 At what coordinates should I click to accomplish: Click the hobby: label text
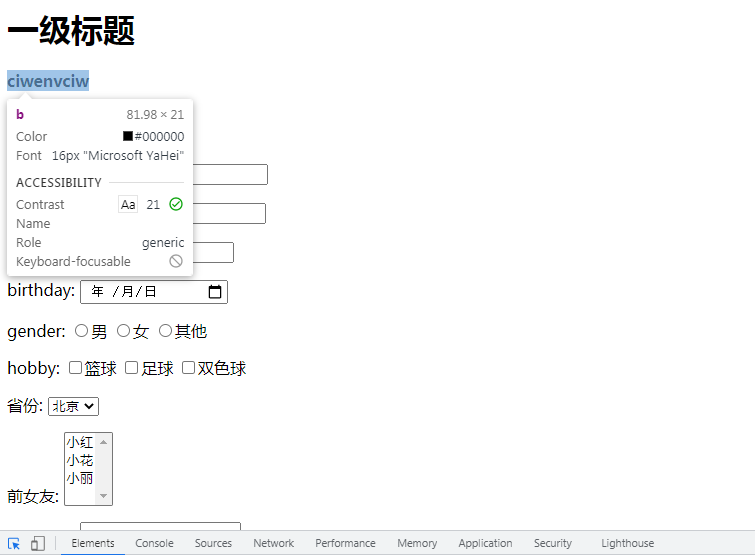tap(34, 368)
